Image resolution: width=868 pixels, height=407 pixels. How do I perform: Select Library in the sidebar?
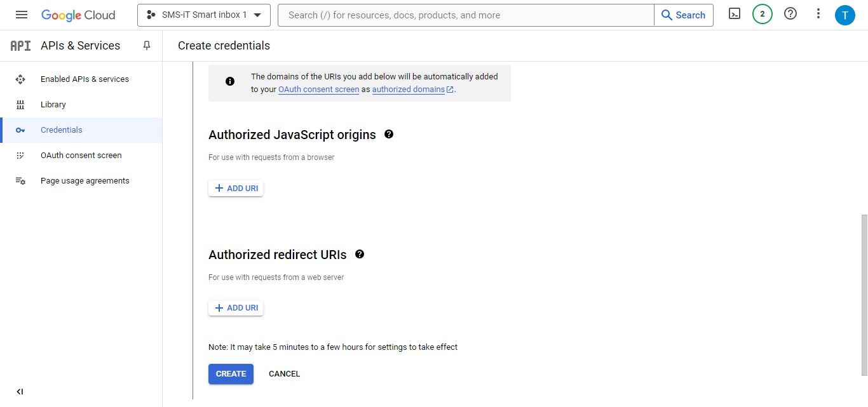click(53, 104)
